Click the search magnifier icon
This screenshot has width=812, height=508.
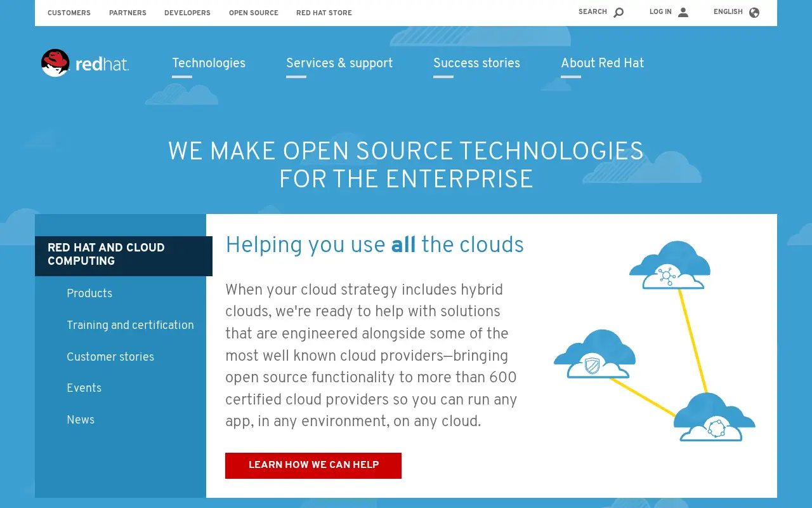[x=619, y=13]
